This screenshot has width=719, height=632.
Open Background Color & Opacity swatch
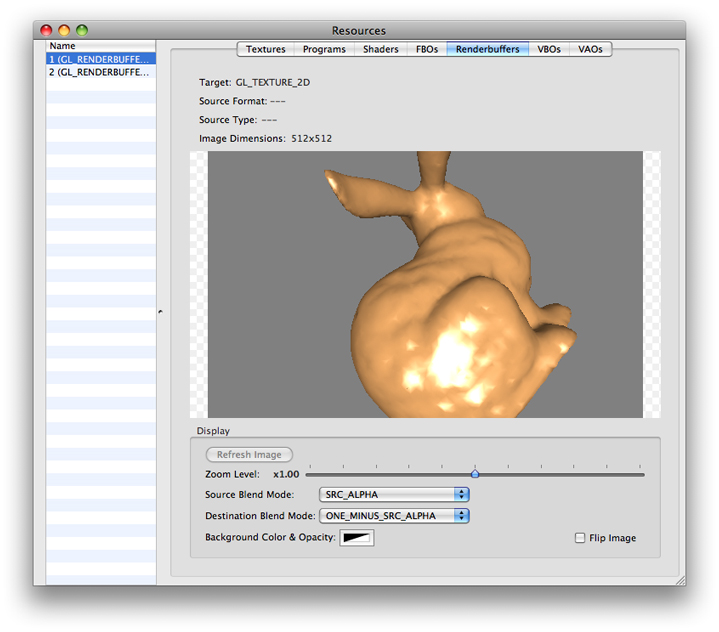click(357, 538)
